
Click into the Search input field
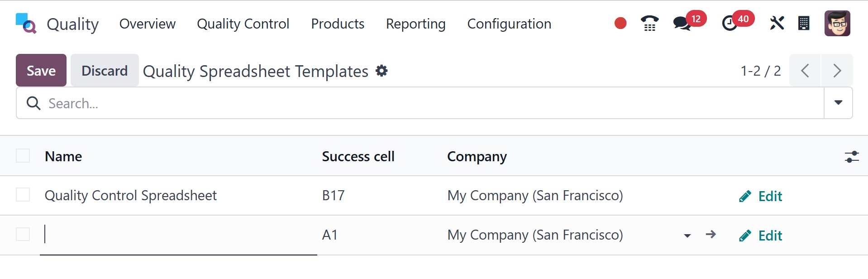click(407, 103)
